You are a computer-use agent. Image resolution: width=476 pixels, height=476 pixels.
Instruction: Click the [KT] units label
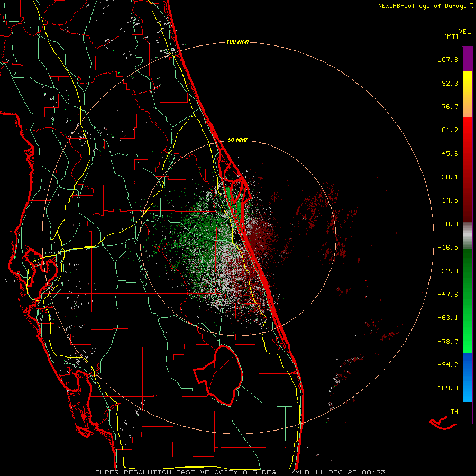[452, 36]
